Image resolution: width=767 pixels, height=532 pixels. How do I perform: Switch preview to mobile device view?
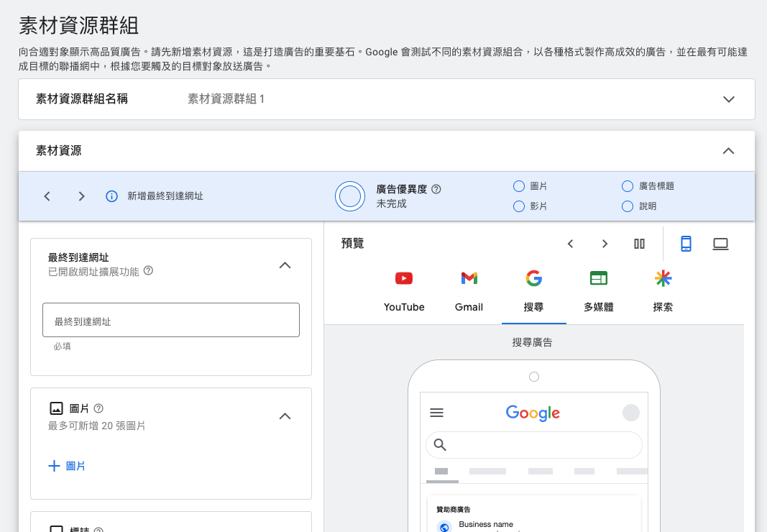[686, 244]
